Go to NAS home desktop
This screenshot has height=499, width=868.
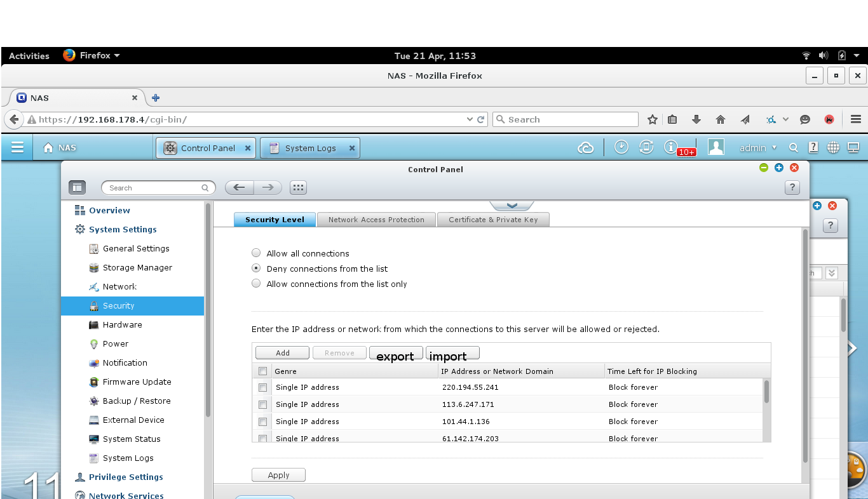click(59, 147)
